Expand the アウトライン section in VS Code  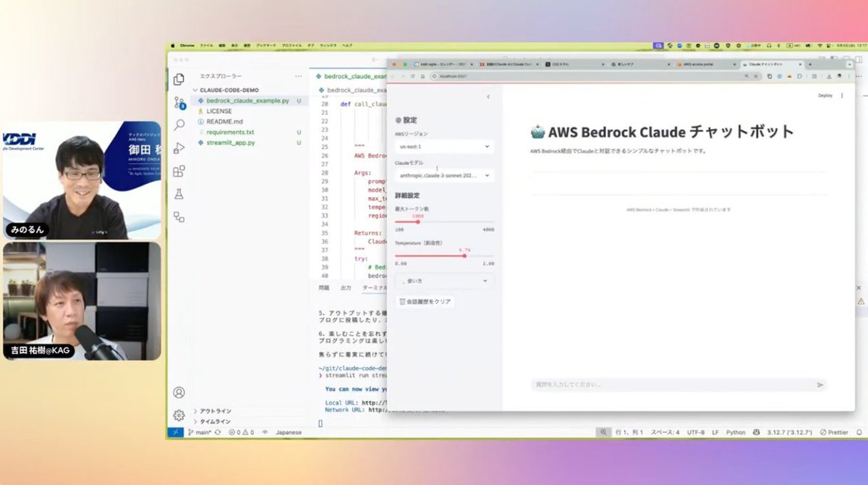pos(215,411)
